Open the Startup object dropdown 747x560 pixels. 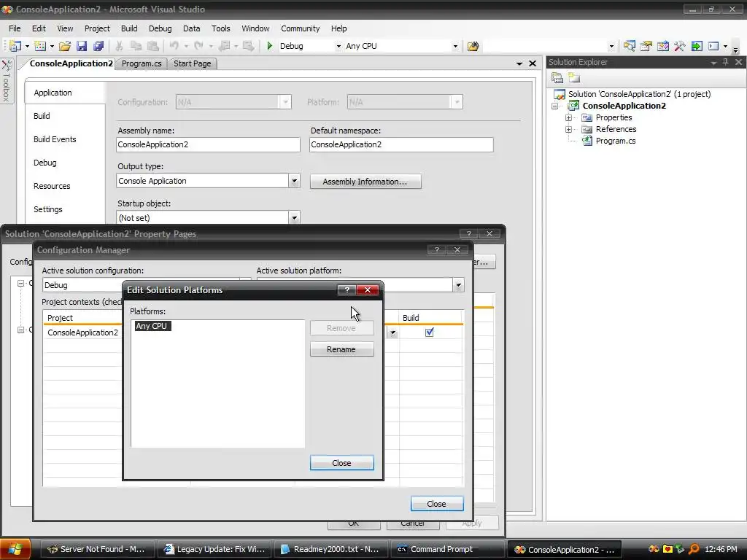point(294,217)
